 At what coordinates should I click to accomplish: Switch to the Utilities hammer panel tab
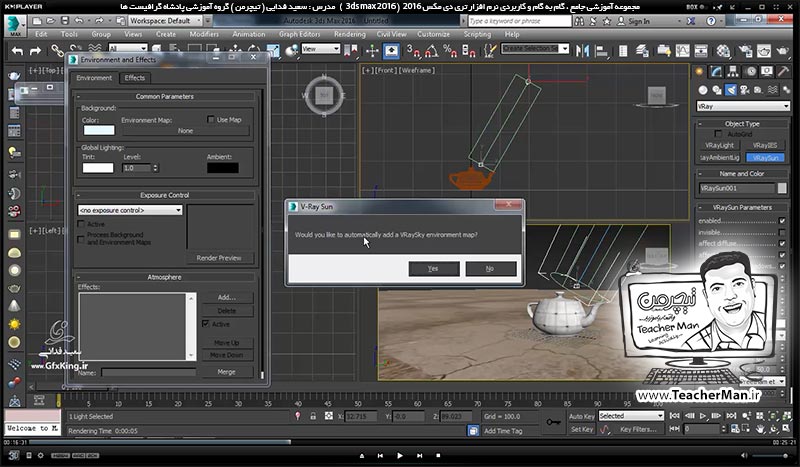(783, 71)
